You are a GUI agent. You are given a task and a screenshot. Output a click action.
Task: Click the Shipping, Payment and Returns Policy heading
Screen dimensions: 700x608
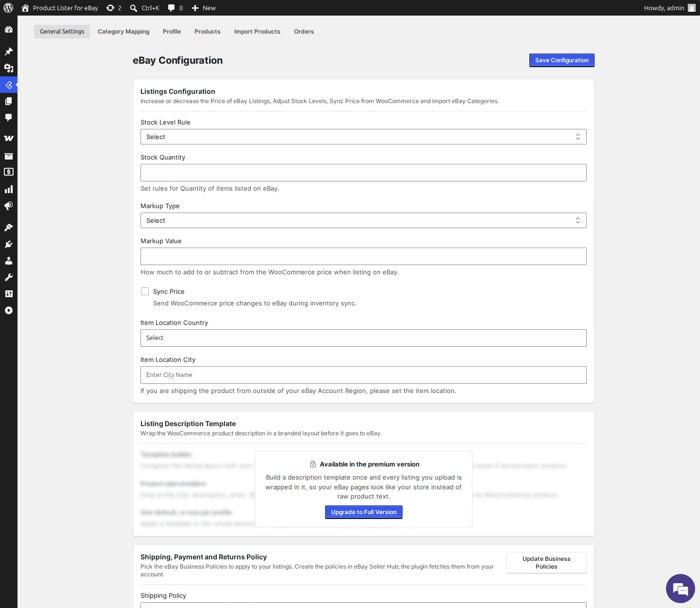pyautogui.click(x=204, y=557)
